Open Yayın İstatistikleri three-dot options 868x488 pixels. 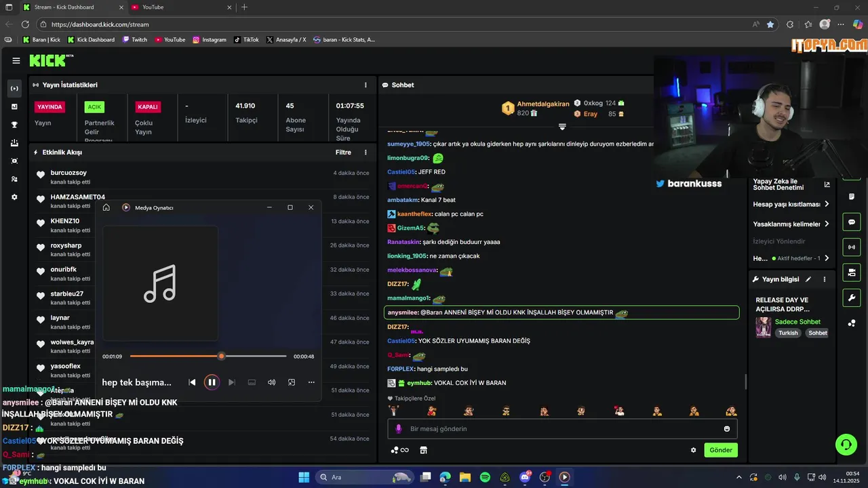click(x=366, y=85)
